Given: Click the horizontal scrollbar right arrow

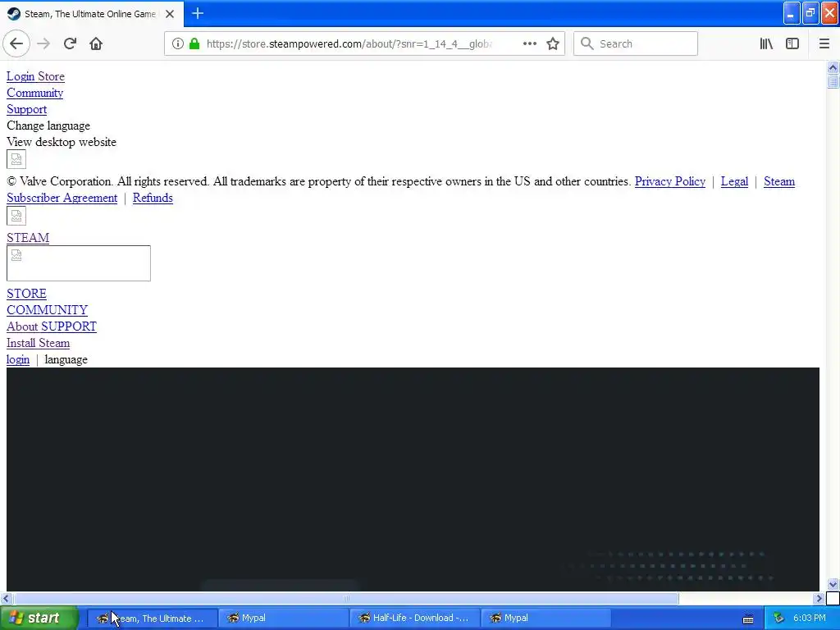Looking at the screenshot, I should [x=819, y=598].
